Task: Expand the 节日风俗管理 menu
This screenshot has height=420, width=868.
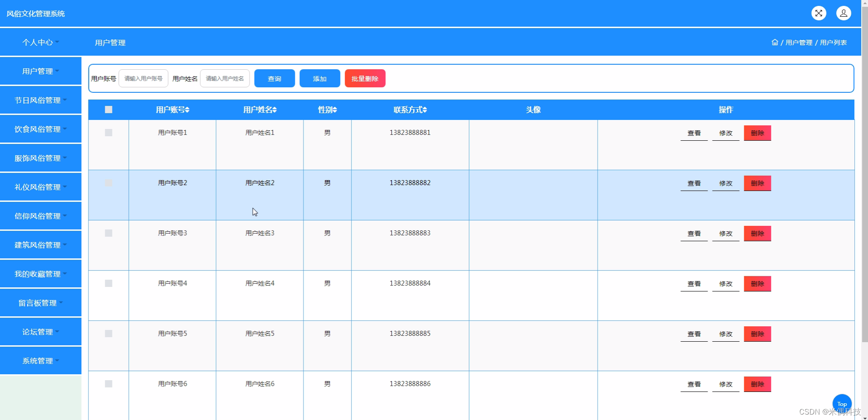Action: [41, 100]
